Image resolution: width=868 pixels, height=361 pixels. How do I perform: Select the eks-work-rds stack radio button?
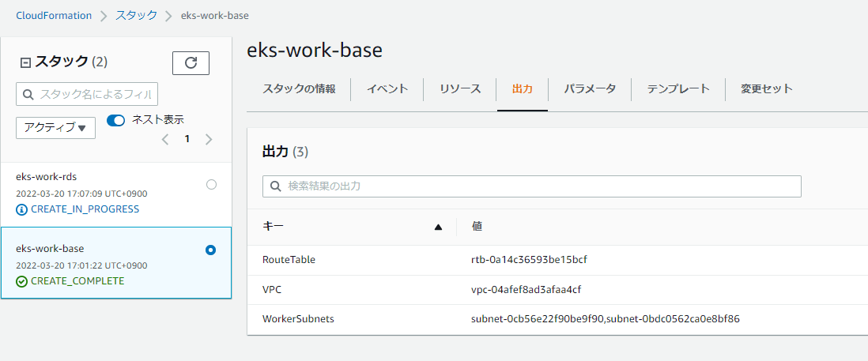coord(211,184)
